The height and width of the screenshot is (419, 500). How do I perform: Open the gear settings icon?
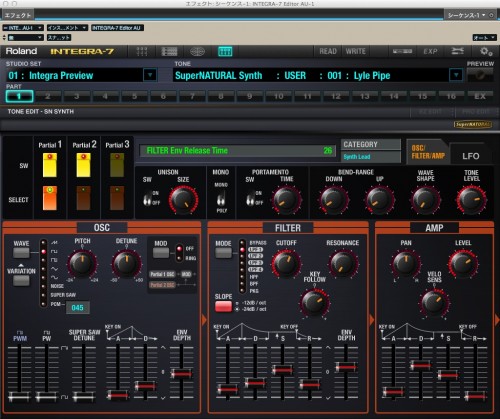[486, 51]
